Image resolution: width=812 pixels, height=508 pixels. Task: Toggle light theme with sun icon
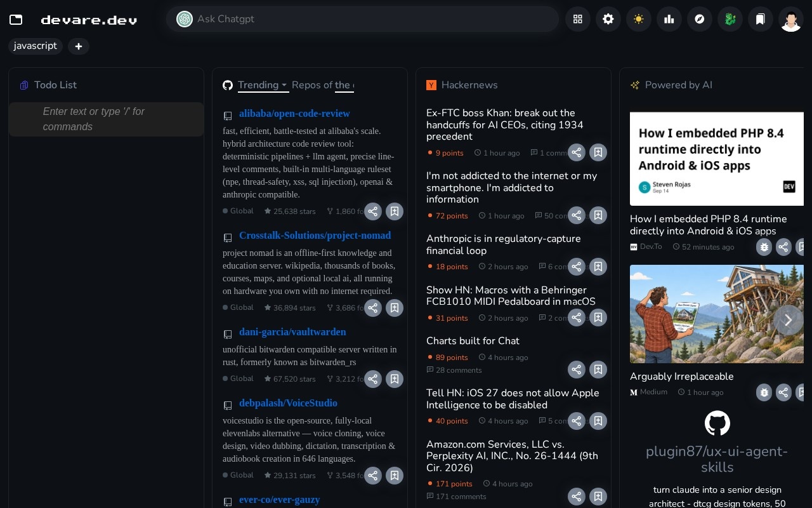pyautogui.click(x=639, y=19)
